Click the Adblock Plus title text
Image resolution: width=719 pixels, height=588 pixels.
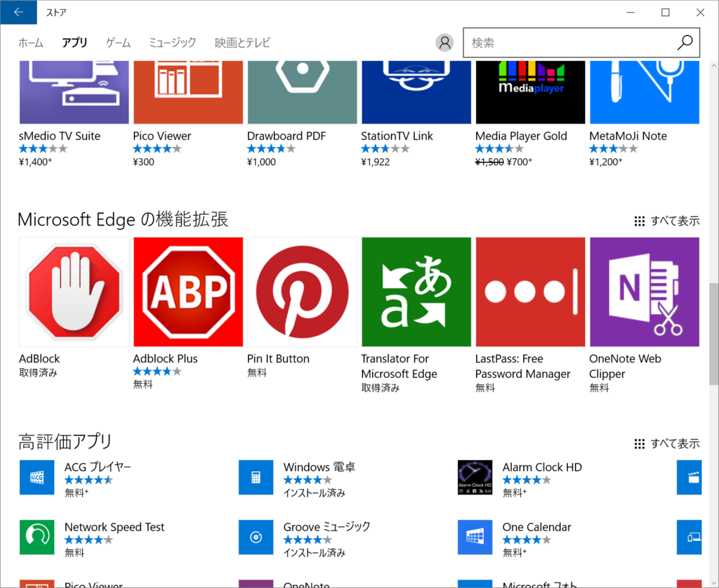(x=165, y=359)
